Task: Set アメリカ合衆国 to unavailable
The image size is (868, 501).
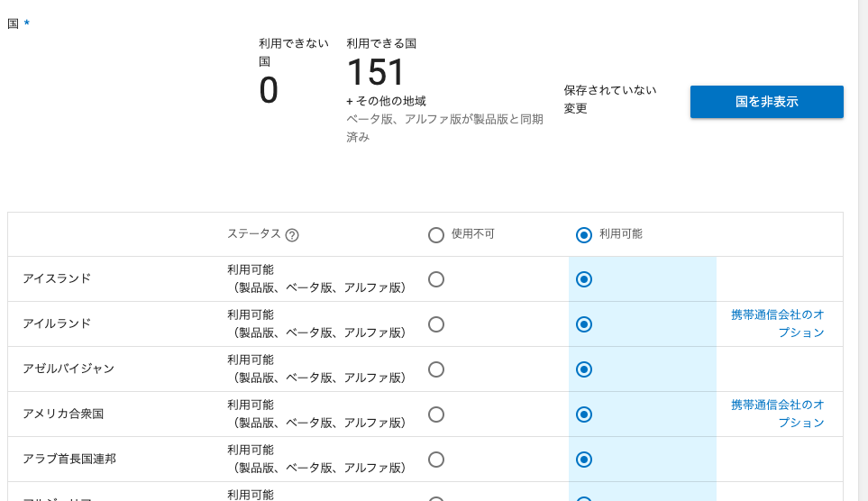Action: [436, 414]
